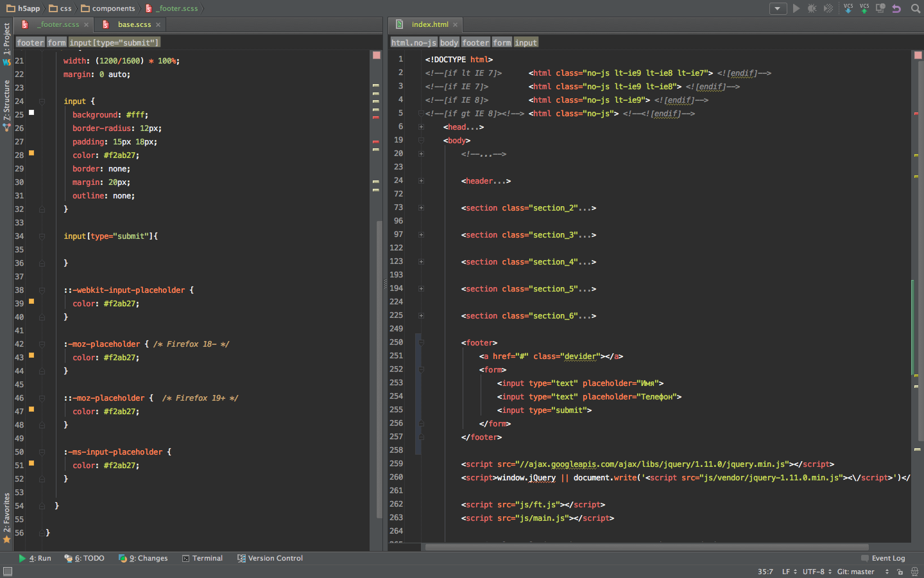Click color swatch on line 43 gutter
The height and width of the screenshot is (578, 924).
[31, 355]
